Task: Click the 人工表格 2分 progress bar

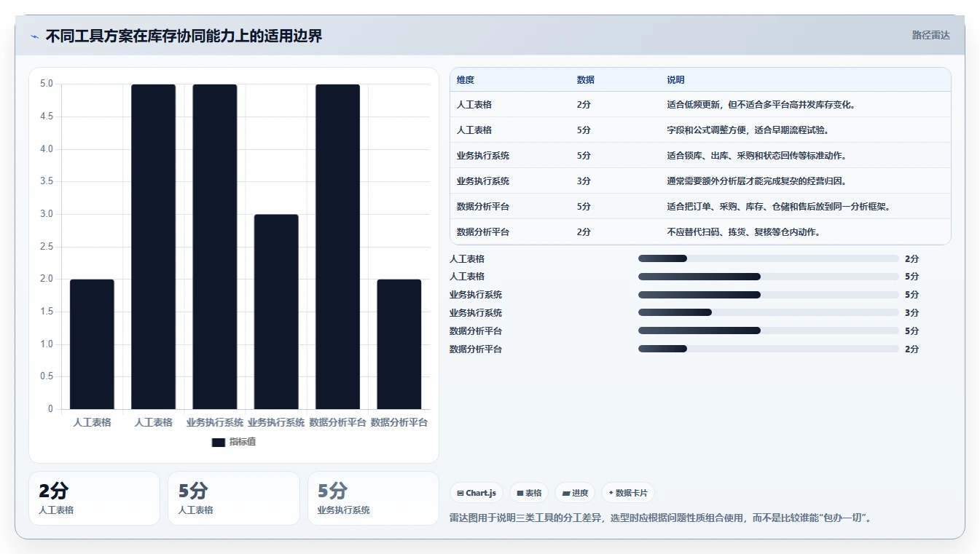Action: pyautogui.click(x=769, y=258)
